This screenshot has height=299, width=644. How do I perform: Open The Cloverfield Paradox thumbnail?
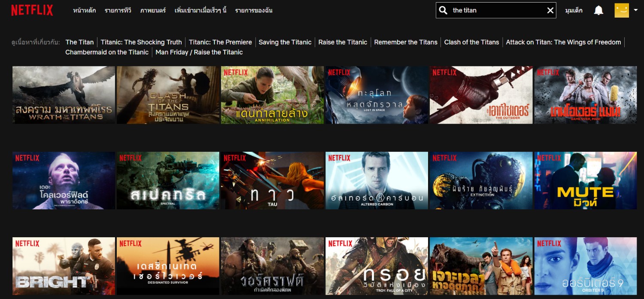click(x=64, y=181)
